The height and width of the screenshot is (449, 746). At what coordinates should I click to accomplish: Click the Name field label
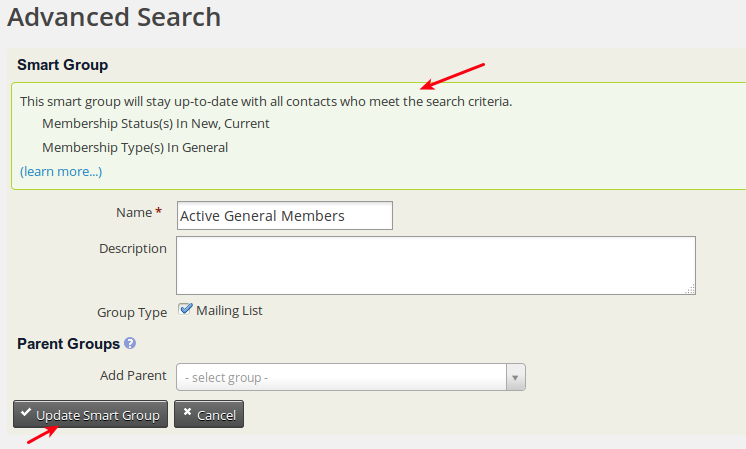134,213
